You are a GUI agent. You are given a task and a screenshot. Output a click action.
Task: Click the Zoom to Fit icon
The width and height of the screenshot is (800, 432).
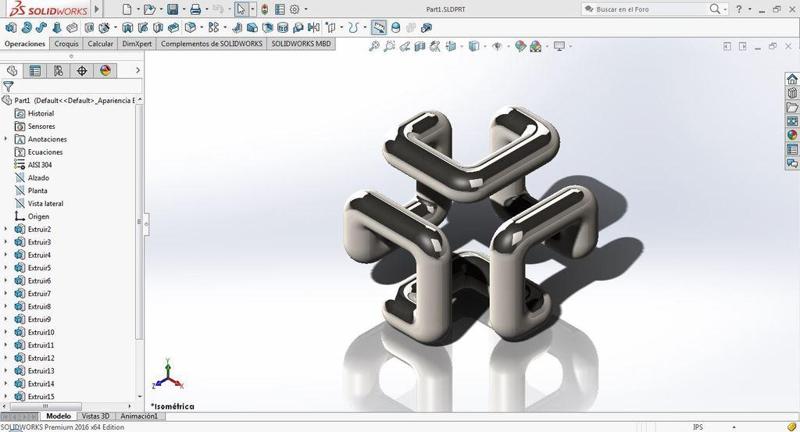[x=374, y=46]
